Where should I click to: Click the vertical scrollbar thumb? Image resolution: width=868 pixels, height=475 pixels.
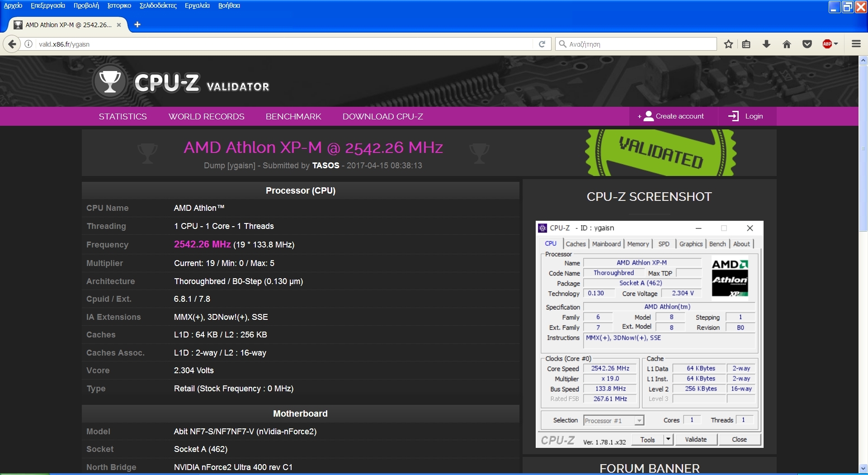[863, 148]
